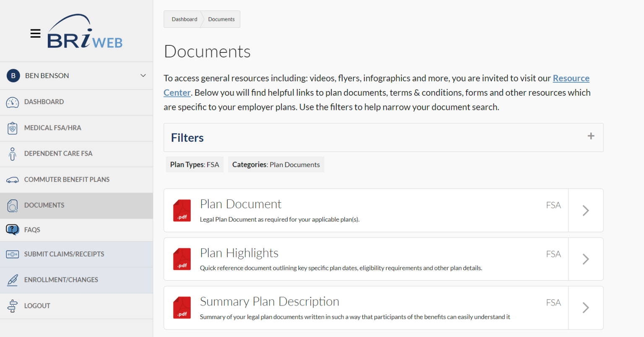Click the Commuter Benefit Plans car icon

point(13,179)
